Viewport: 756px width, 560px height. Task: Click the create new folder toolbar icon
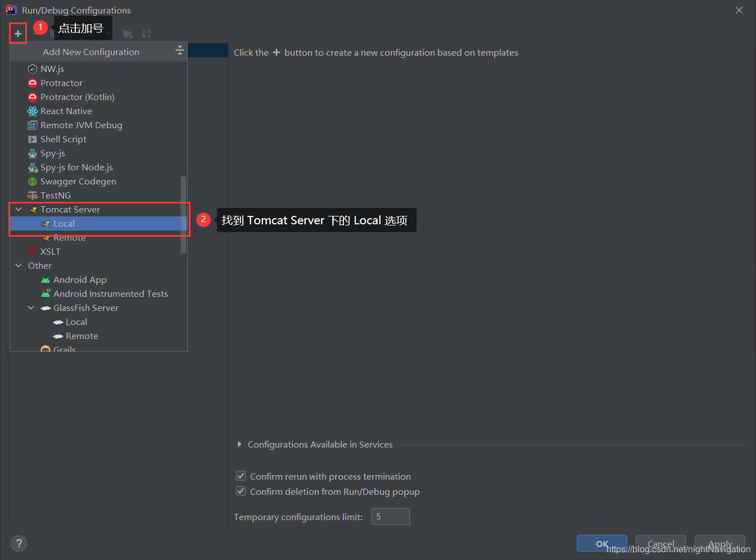[128, 34]
